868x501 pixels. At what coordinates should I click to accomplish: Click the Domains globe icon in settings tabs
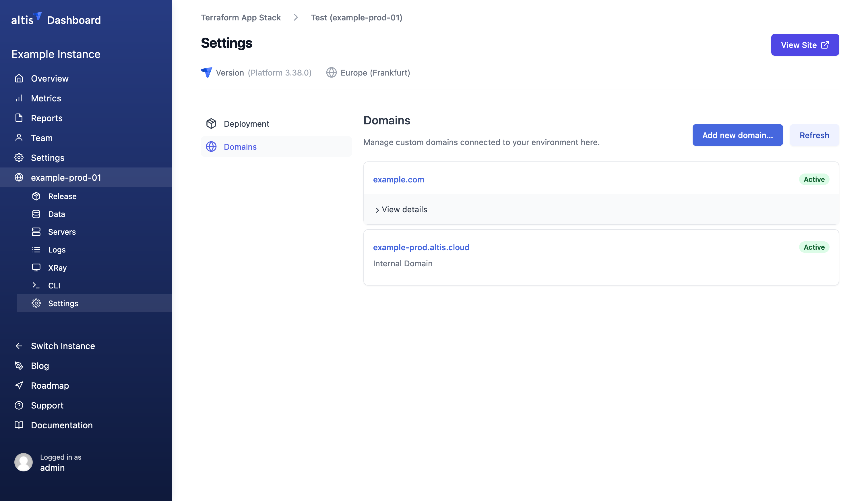[211, 147]
